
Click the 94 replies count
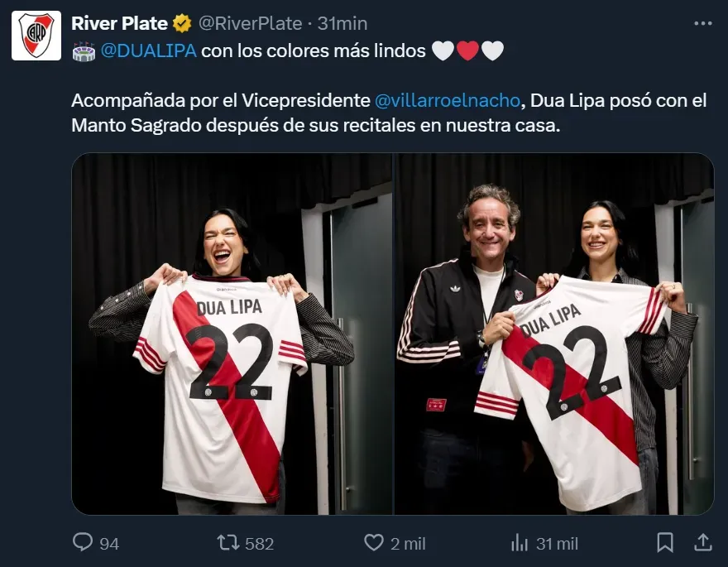point(109,544)
